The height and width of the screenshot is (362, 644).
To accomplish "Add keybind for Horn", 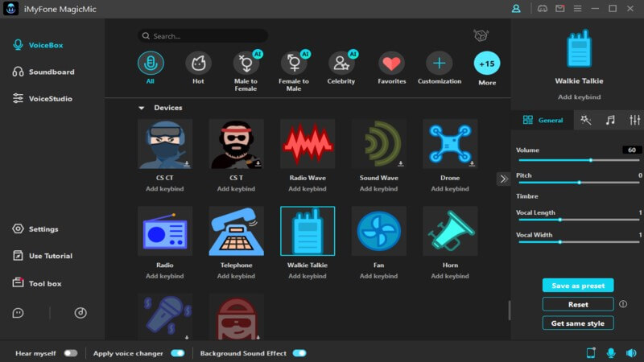I will pos(450,276).
